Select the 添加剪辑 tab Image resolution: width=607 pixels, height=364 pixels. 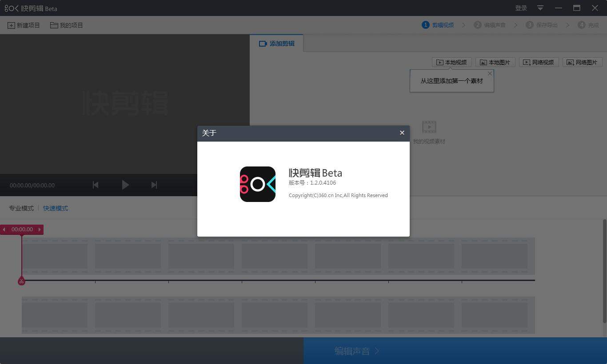coord(276,44)
